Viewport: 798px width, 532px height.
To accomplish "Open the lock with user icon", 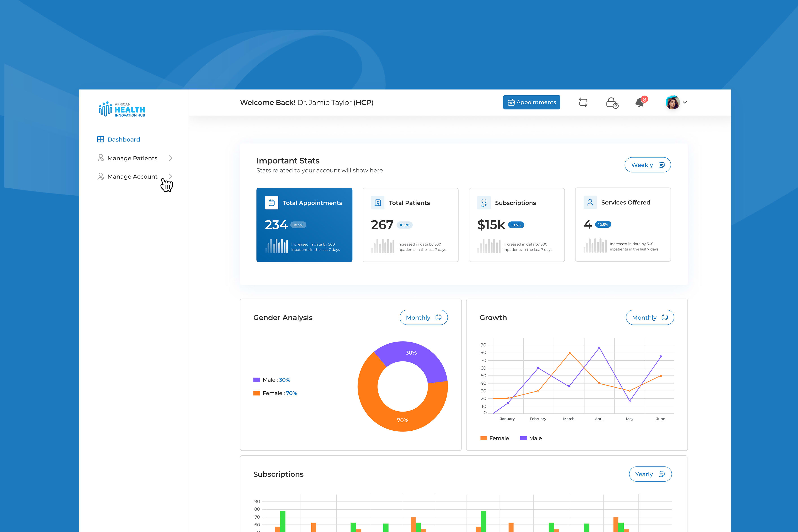I will coord(612,102).
